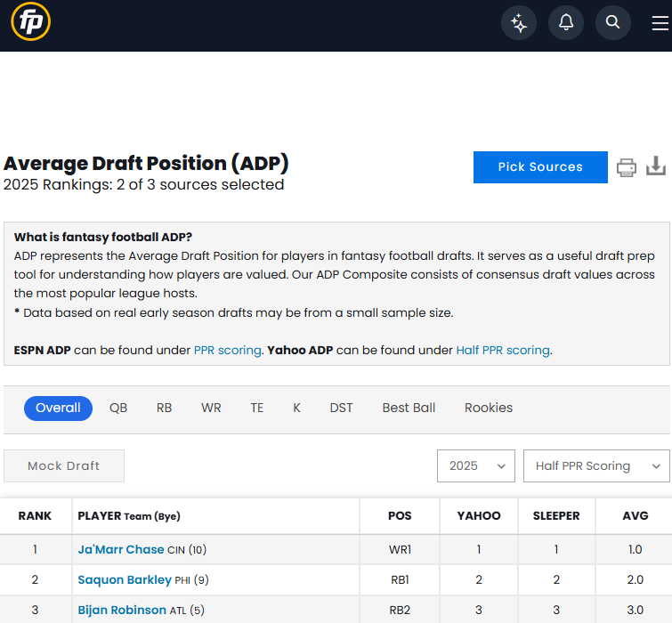Sort by the POS column header
This screenshot has height=623, width=672.
click(x=400, y=516)
